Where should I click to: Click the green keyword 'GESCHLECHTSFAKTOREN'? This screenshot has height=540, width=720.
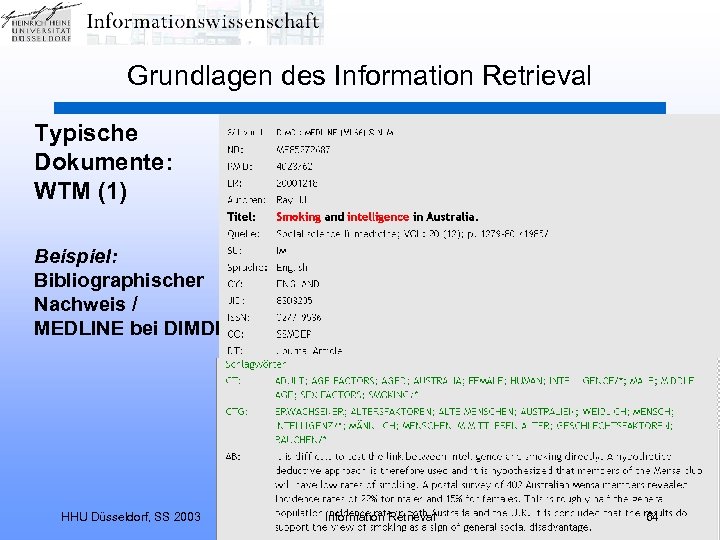tap(614, 426)
